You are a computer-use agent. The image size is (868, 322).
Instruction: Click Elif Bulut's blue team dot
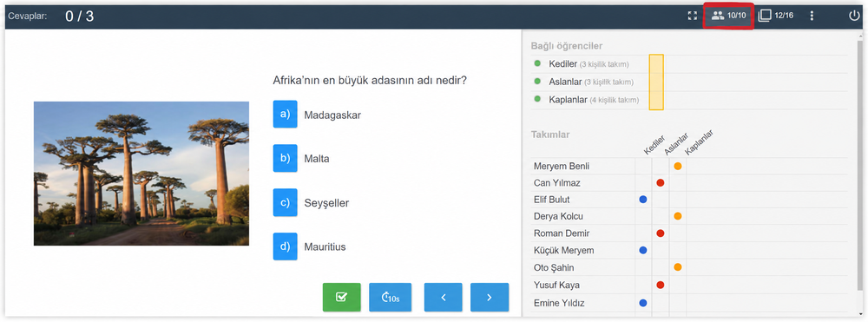tap(642, 200)
